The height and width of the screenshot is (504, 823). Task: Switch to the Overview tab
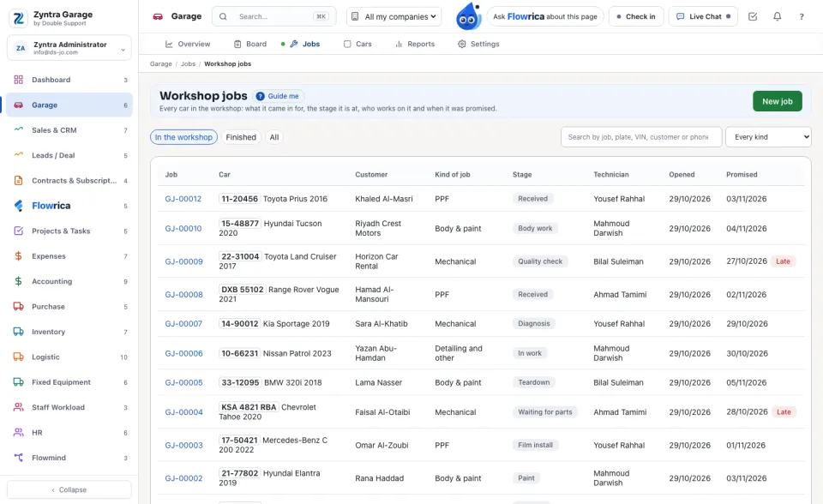click(188, 44)
